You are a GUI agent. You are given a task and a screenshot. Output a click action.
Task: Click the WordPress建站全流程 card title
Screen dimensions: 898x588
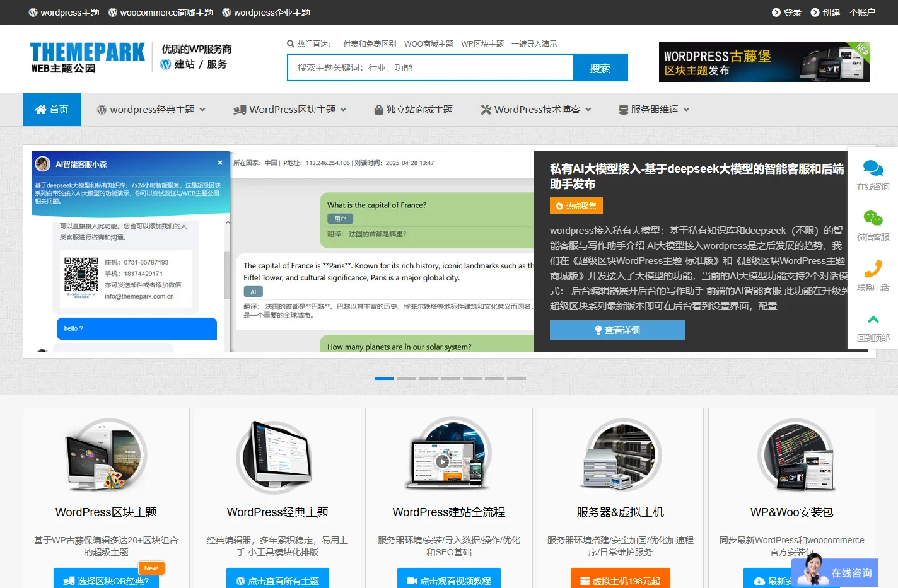[x=449, y=512]
